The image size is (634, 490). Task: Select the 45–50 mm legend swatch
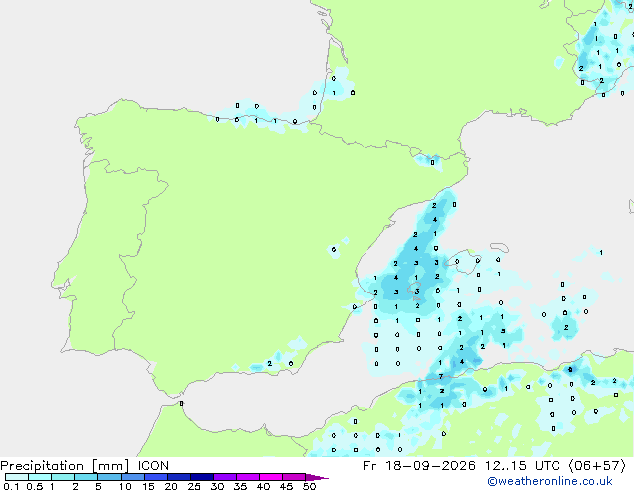[294, 477]
